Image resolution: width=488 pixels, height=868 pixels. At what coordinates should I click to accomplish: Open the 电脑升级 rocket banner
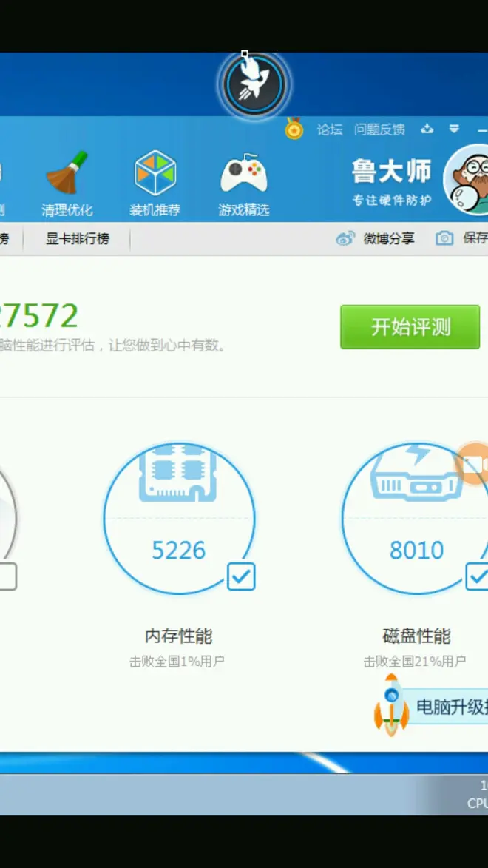coord(431,706)
